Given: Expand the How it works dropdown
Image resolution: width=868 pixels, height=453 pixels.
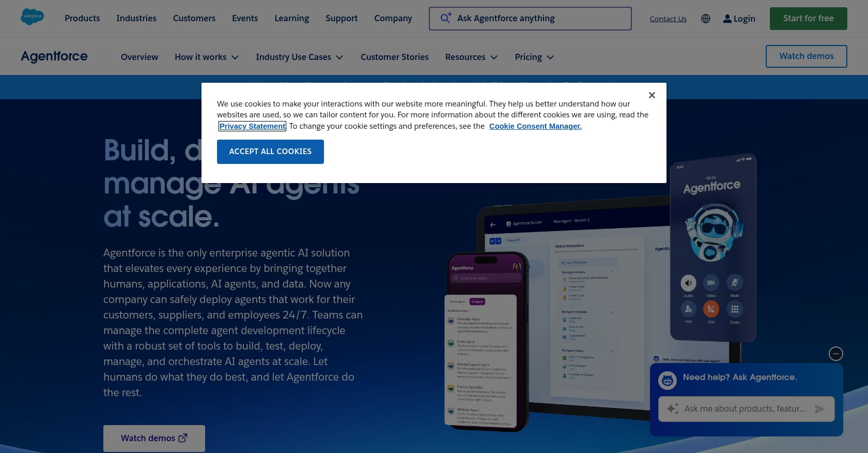Looking at the screenshot, I should tap(207, 57).
